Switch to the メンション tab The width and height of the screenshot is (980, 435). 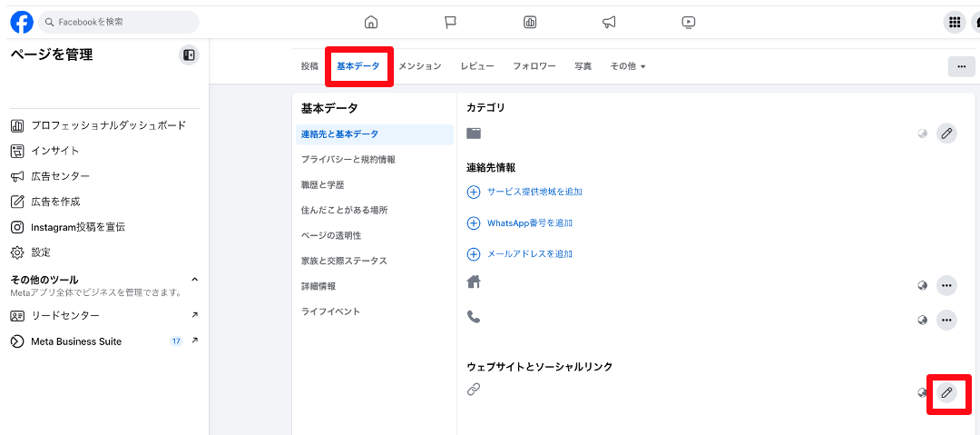tap(420, 65)
